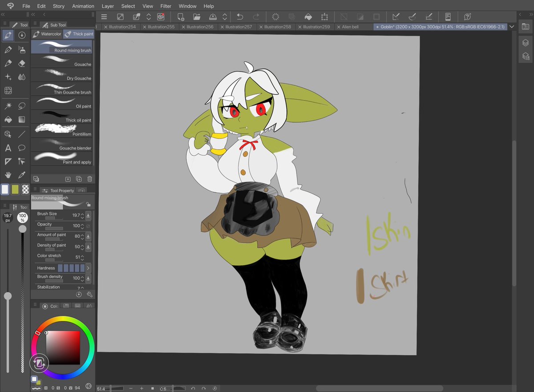The image size is (534, 392).
Task: Select the Lasso selection tool
Action: [22, 105]
